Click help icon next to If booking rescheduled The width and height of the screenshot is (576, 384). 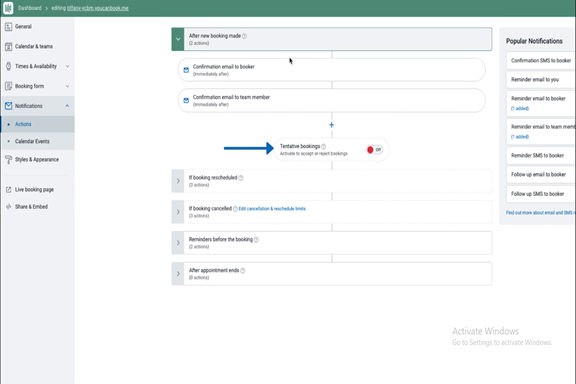[241, 178]
